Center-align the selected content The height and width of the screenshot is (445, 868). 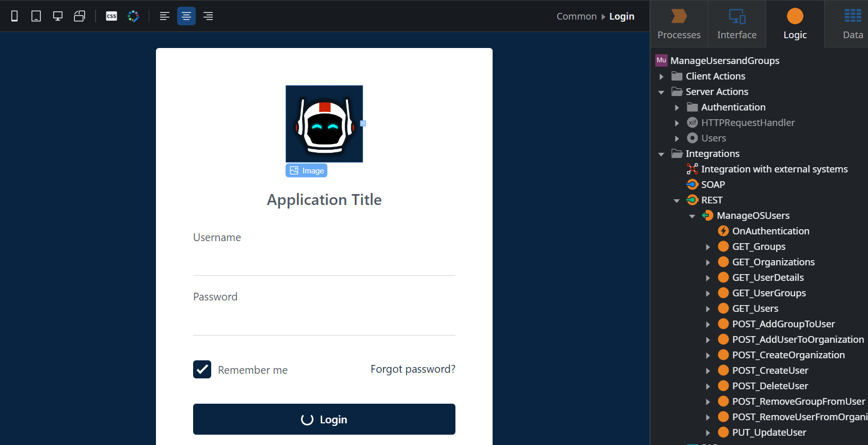186,16
